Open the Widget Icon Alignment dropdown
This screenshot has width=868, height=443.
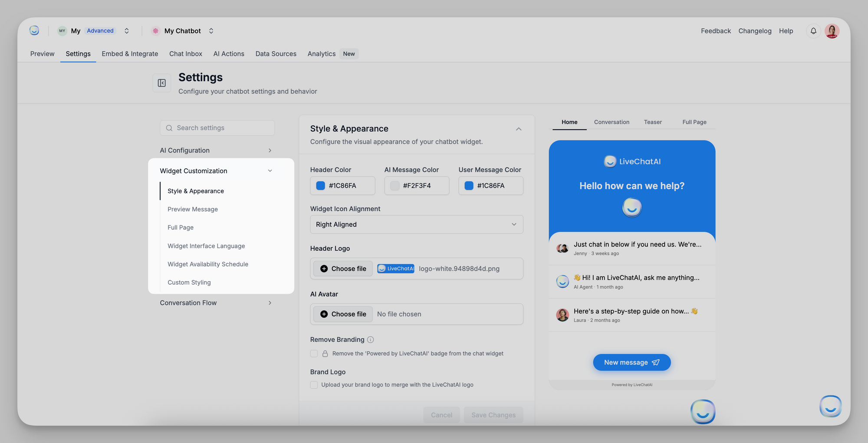[x=417, y=224]
